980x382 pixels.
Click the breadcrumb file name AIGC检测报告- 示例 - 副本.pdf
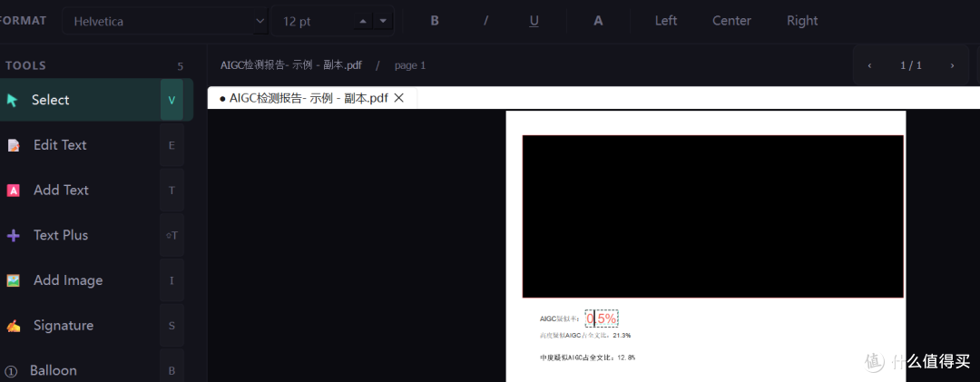coord(291,65)
